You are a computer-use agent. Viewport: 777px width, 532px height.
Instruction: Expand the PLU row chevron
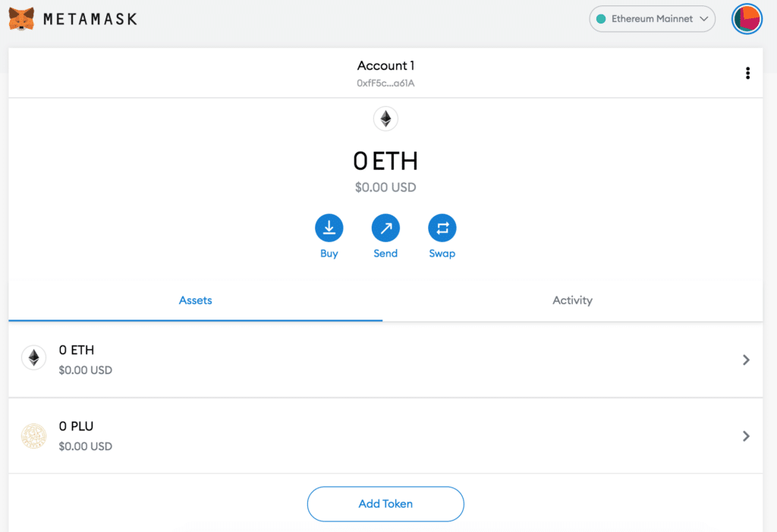pyautogui.click(x=746, y=436)
